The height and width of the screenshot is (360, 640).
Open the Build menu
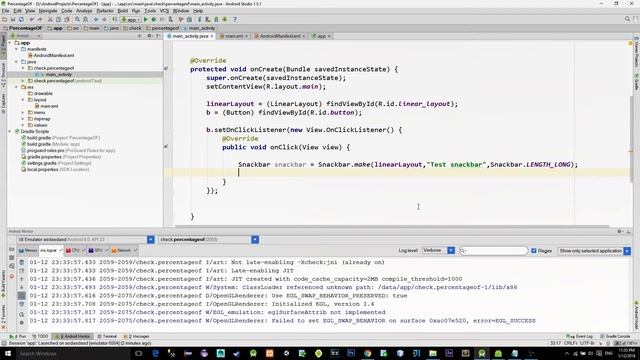click(x=123, y=11)
